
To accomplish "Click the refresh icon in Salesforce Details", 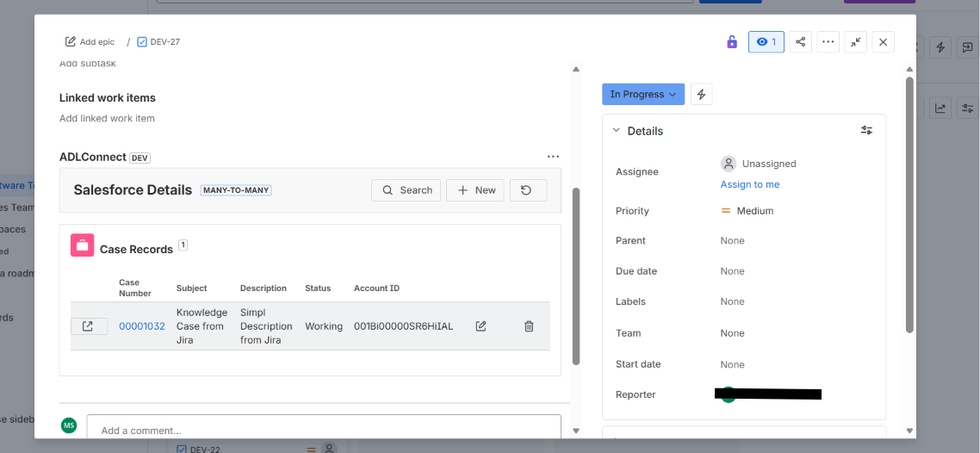I will pyautogui.click(x=528, y=190).
